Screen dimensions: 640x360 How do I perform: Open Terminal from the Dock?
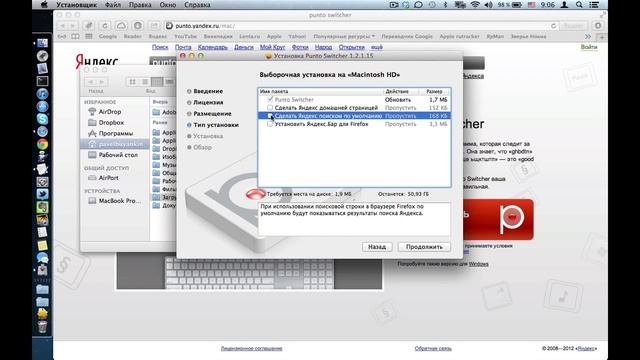point(42,81)
